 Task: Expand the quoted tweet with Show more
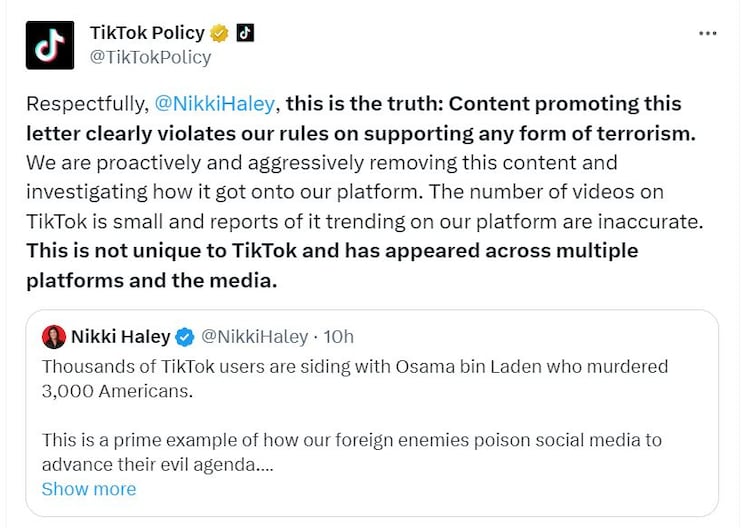[x=88, y=489]
